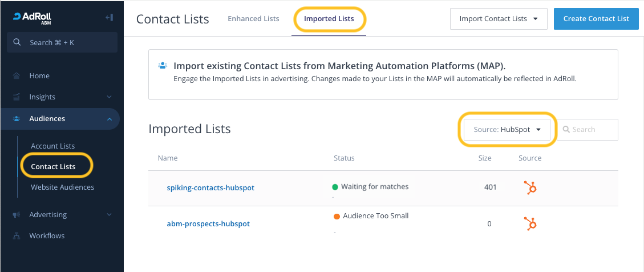
Task: Click HubSpot icon for spiking-contacts-hubspot row
Action: point(530,187)
